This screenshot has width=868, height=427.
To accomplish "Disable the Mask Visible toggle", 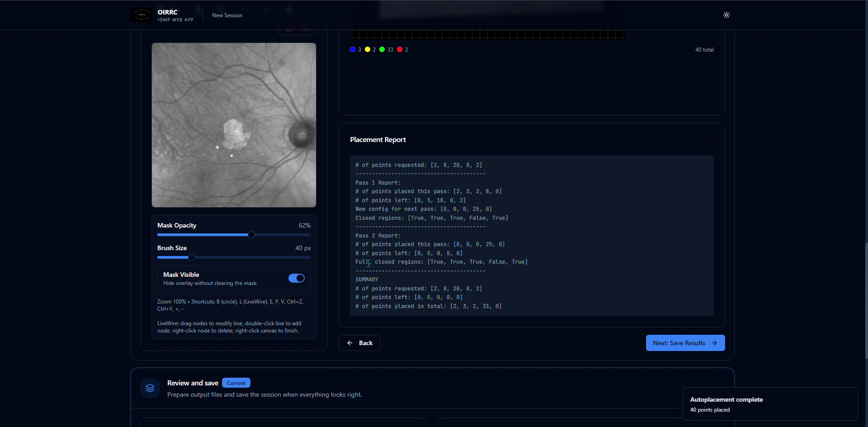I will coord(297,278).
